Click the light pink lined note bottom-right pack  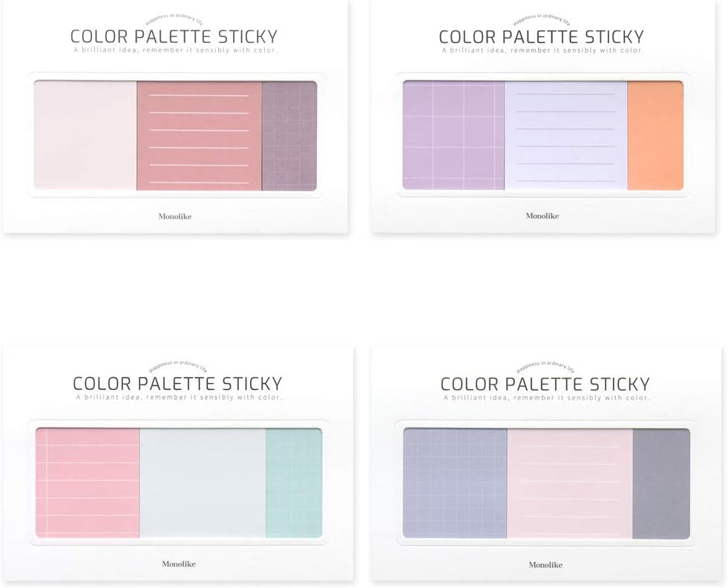[x=570, y=483]
